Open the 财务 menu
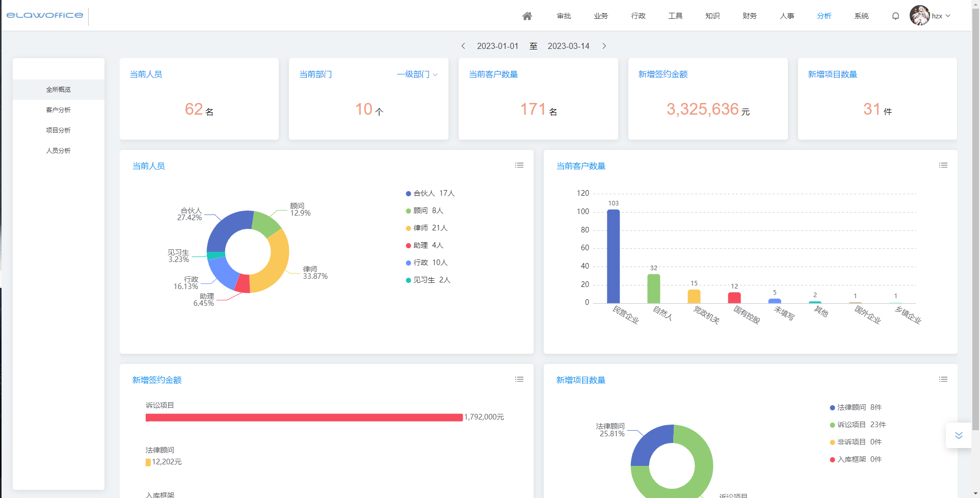The width and height of the screenshot is (980, 498). click(750, 16)
